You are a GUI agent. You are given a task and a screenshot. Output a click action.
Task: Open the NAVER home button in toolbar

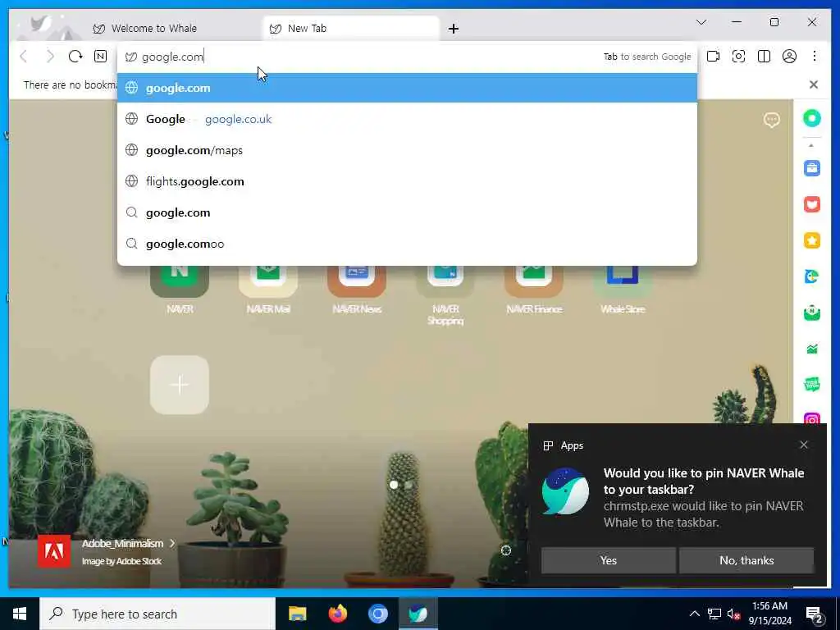tap(100, 57)
